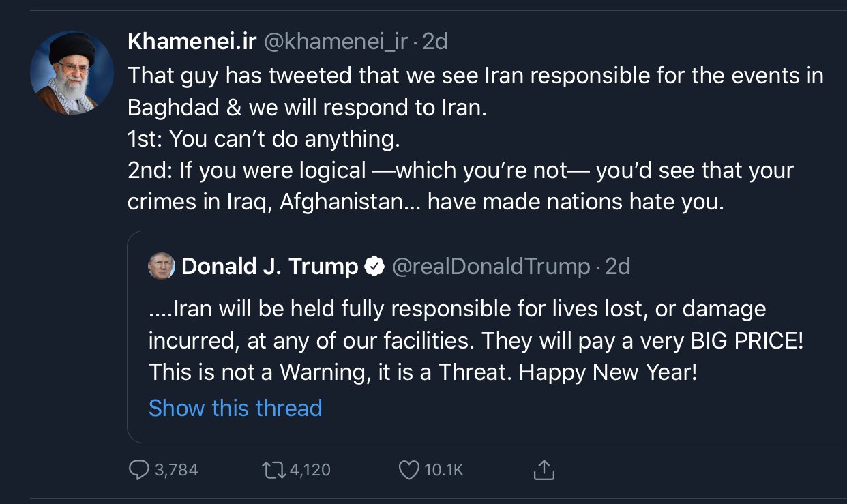Click the tweet line about Iraq, Afghanistan

425,203
